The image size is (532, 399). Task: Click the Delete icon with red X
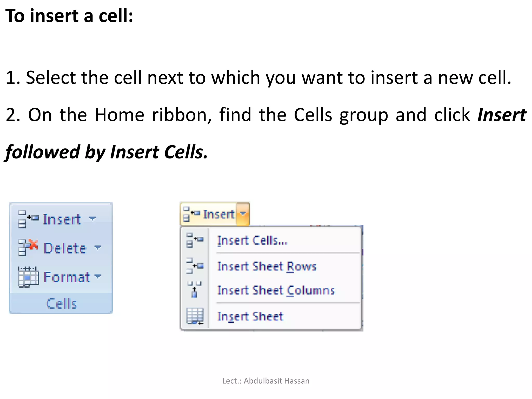(x=28, y=248)
